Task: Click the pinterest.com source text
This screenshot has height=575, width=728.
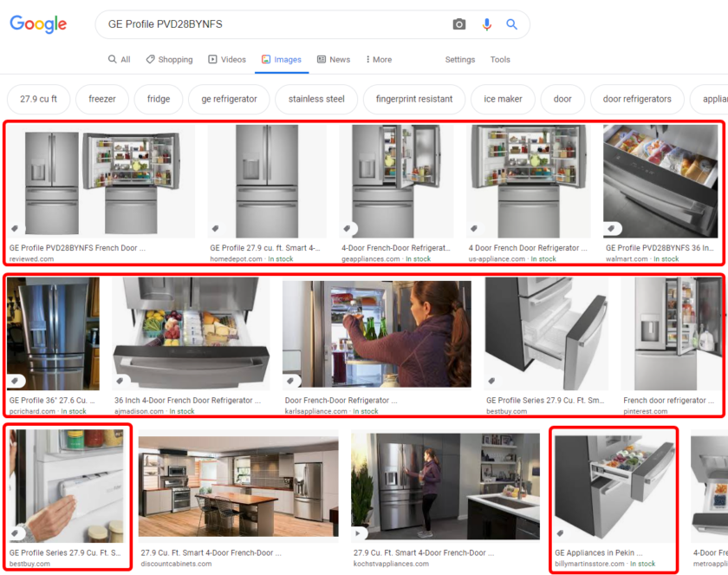Action: click(645, 411)
